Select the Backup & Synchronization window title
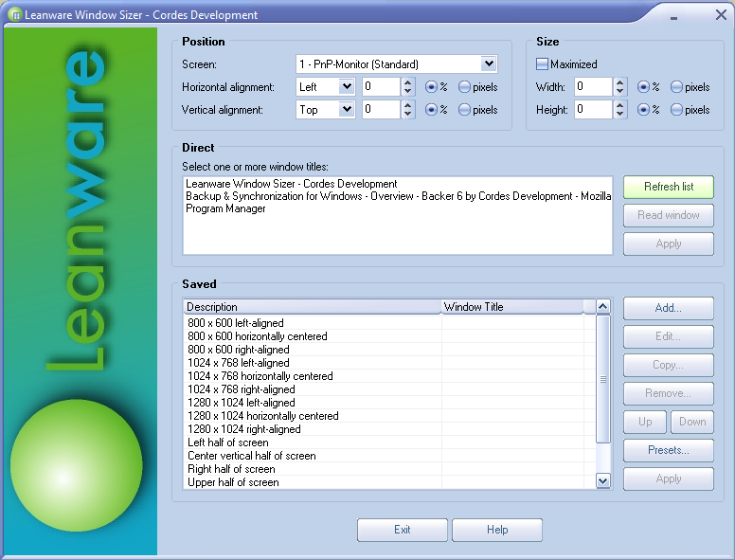This screenshot has width=735, height=560. tap(398, 196)
